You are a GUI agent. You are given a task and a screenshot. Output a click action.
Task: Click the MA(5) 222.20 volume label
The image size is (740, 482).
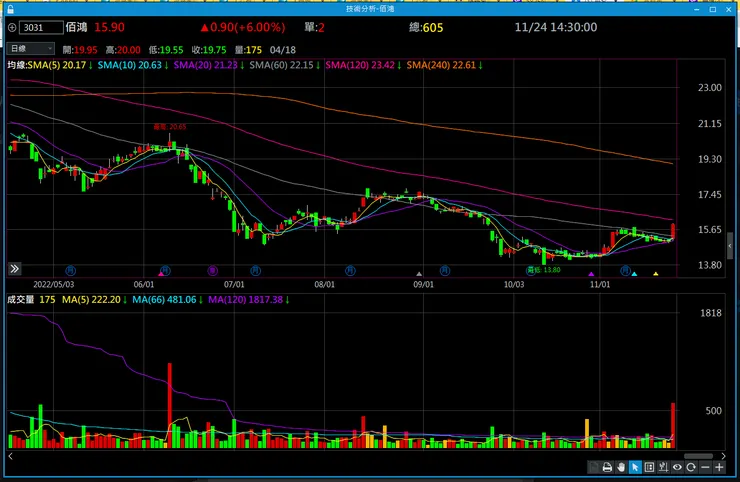click(94, 299)
